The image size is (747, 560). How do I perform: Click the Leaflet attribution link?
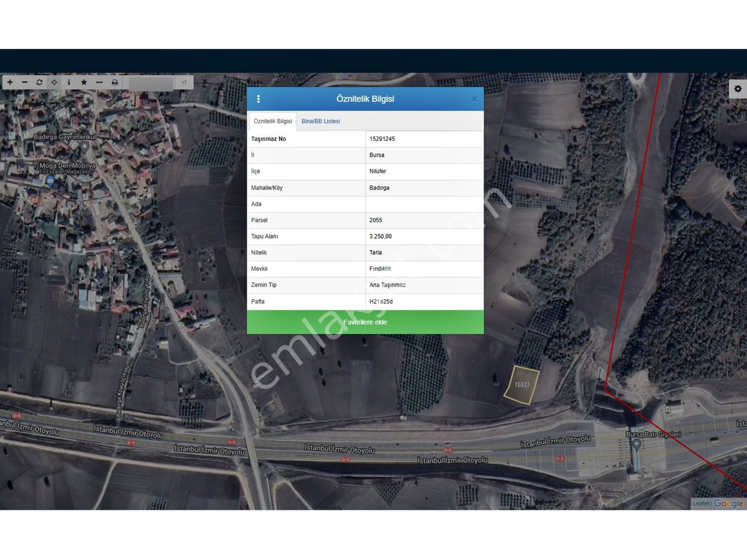pyautogui.click(x=700, y=504)
